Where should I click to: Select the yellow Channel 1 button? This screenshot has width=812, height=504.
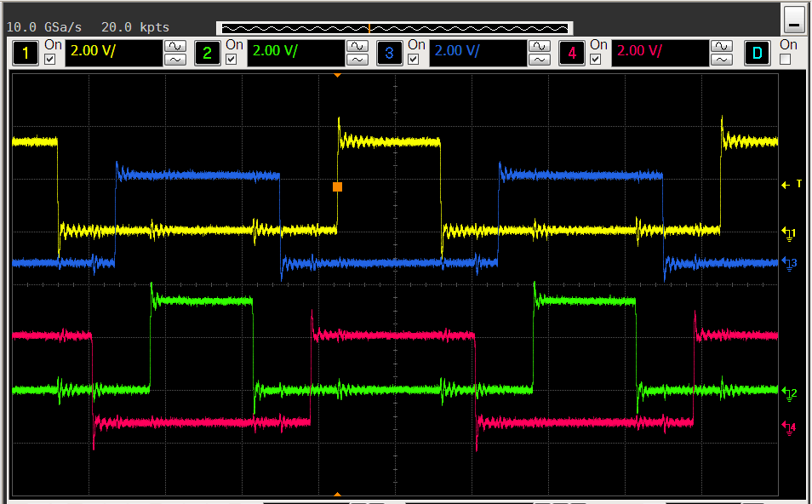coord(25,53)
